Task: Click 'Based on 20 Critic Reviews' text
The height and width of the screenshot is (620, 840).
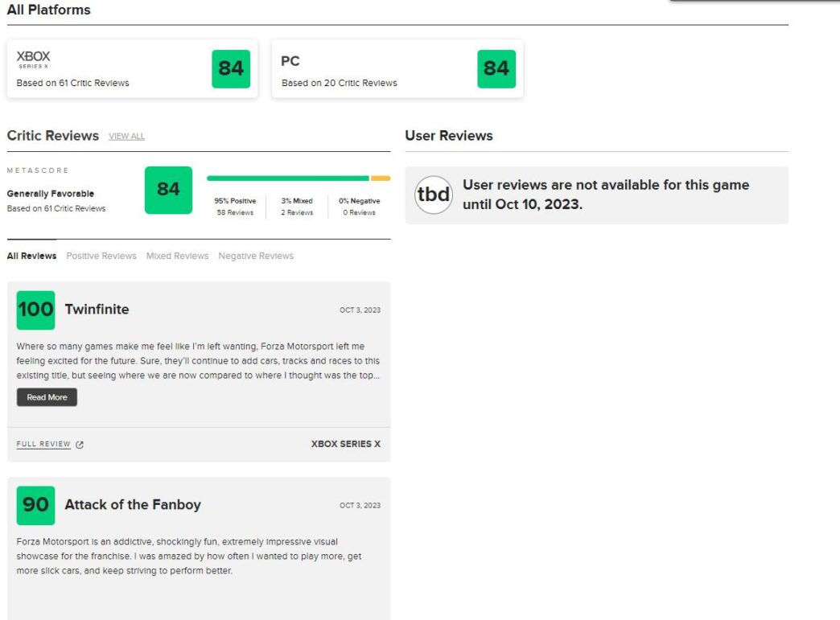Action: (x=340, y=83)
